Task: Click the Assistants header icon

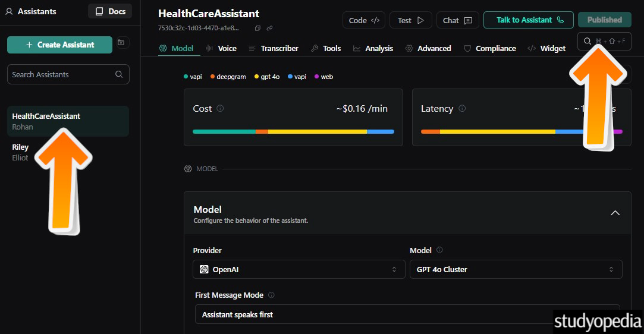Action: tap(9, 11)
